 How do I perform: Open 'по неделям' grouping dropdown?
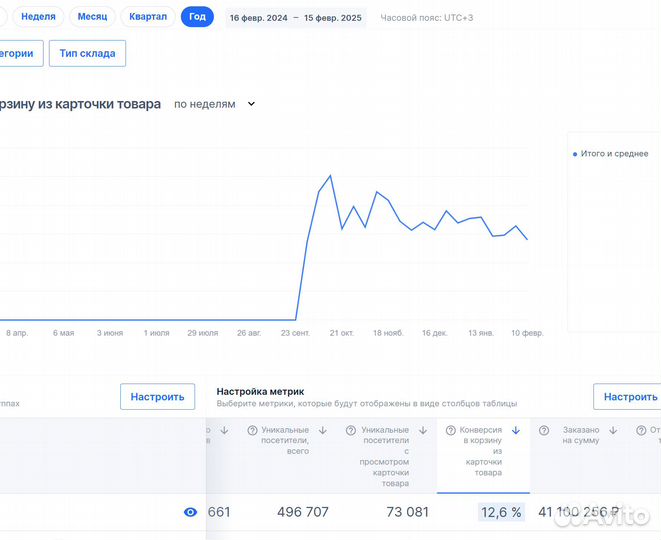coord(214,104)
